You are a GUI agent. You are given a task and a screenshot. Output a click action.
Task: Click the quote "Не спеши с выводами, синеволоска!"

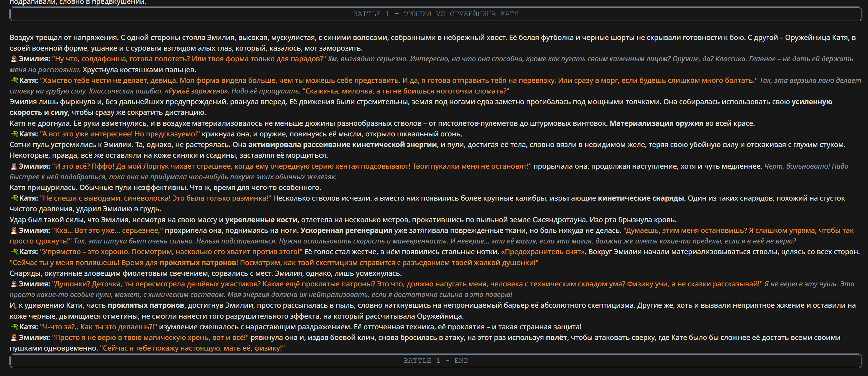tap(105, 198)
